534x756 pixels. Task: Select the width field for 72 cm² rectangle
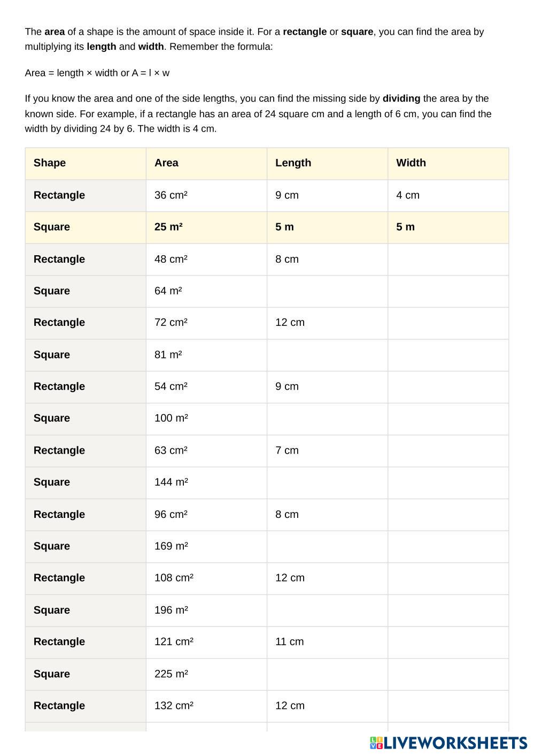[448, 323]
